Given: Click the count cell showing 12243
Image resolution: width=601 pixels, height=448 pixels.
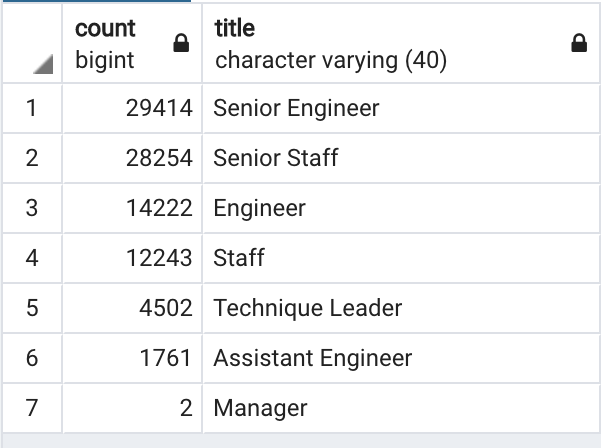Looking at the screenshot, I should pos(159,258).
